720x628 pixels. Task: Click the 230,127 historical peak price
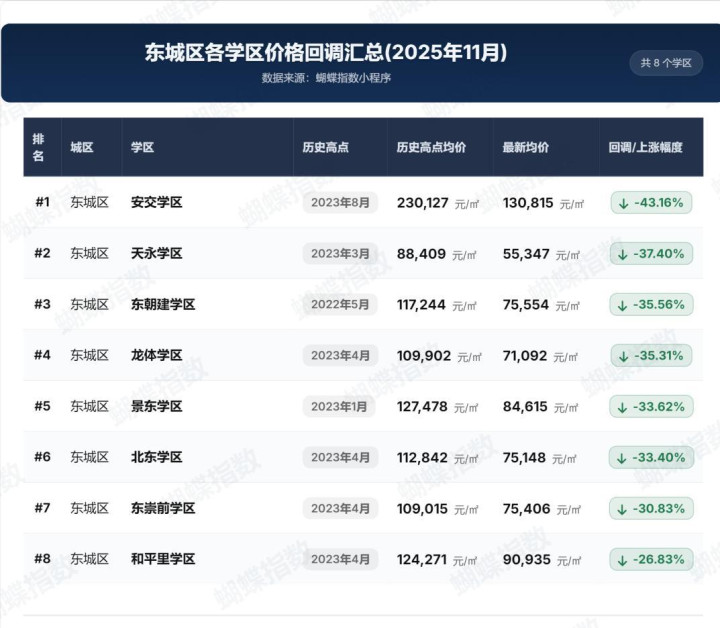[x=423, y=202]
